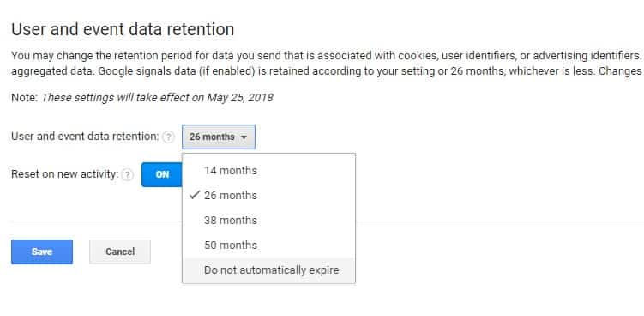This screenshot has height=316, width=644.
Task: Pick 50 months from dropdown list
Action: tap(269, 246)
